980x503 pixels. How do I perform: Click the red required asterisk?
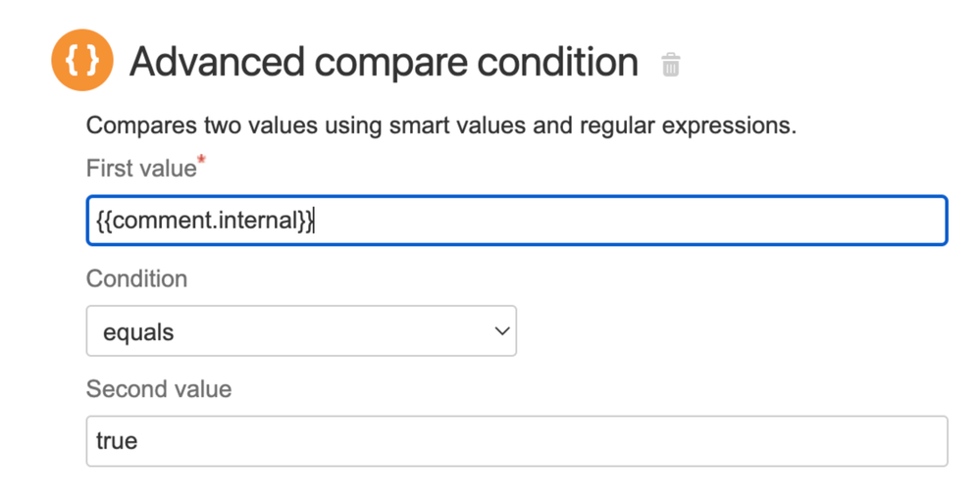tap(202, 159)
